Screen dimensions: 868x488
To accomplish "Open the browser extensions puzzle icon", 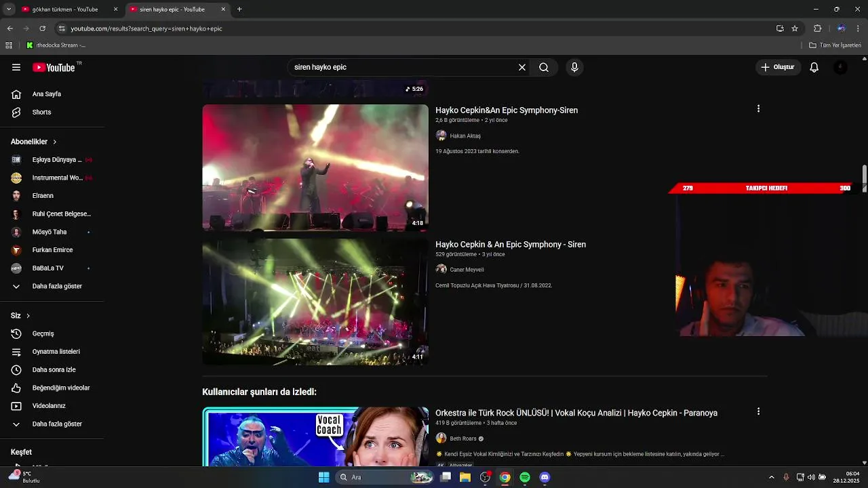I will [x=818, y=28].
